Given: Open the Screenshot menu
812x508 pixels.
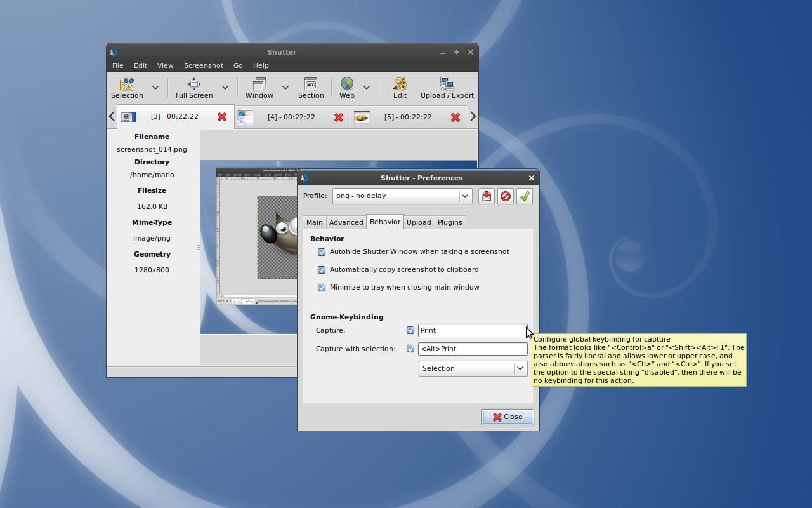Looking at the screenshot, I should (x=203, y=65).
